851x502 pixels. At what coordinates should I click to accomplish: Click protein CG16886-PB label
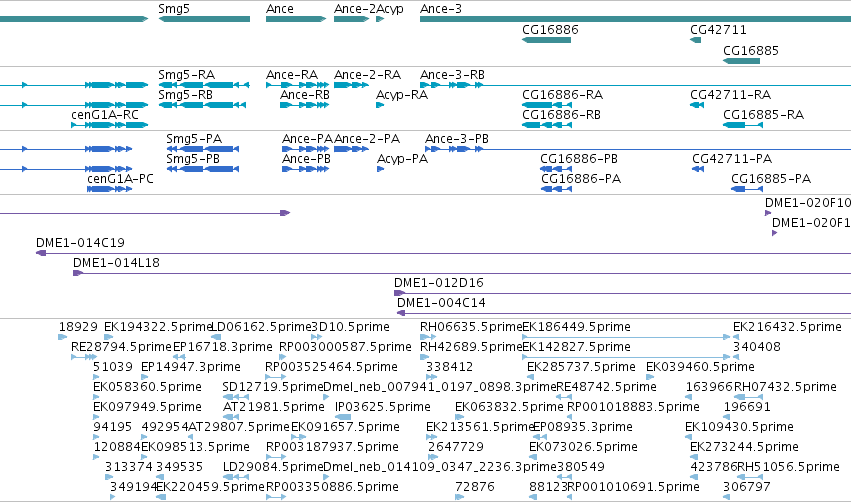point(579,158)
